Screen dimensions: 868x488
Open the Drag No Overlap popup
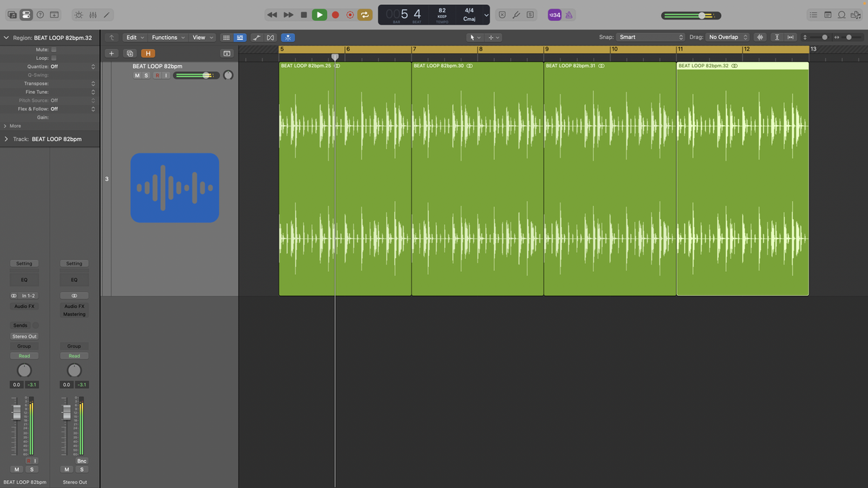pyautogui.click(x=728, y=38)
